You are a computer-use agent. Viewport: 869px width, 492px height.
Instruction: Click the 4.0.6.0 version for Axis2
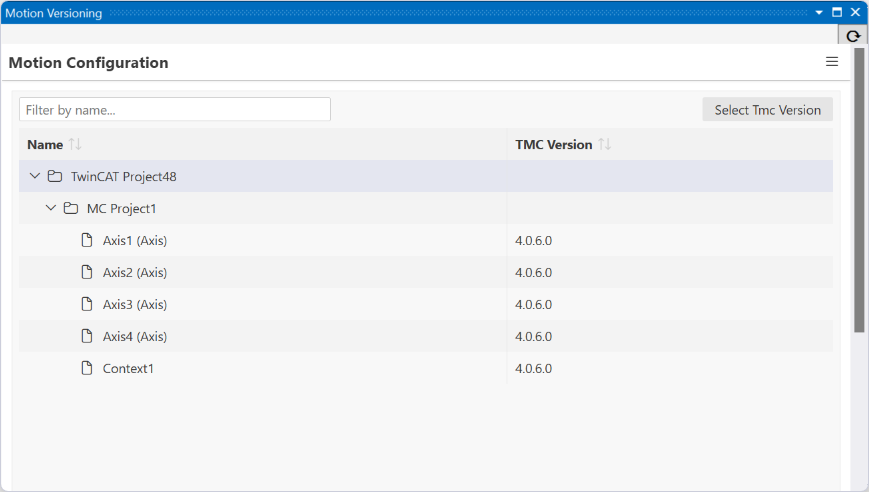533,273
